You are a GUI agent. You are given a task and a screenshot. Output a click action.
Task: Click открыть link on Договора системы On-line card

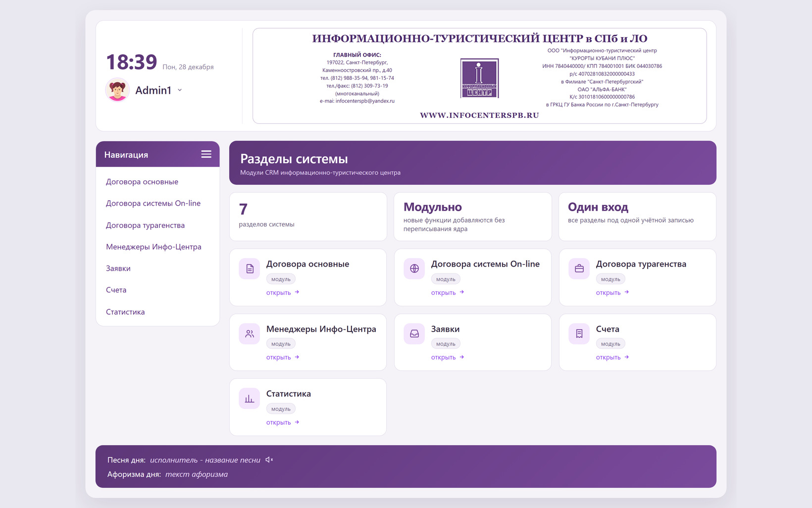(x=448, y=292)
